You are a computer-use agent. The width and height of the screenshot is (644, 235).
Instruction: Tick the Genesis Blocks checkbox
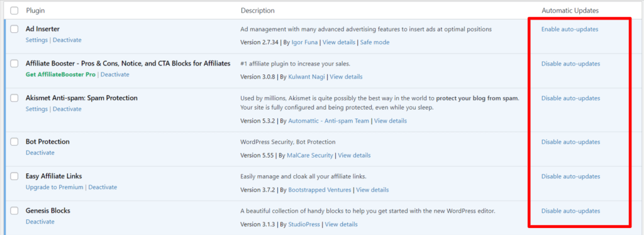click(x=14, y=211)
